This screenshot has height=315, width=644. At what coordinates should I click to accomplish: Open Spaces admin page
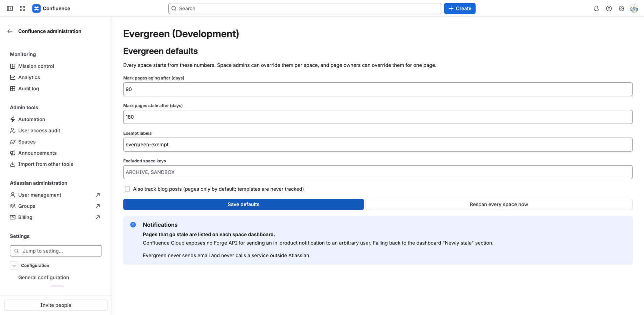pyautogui.click(x=27, y=142)
